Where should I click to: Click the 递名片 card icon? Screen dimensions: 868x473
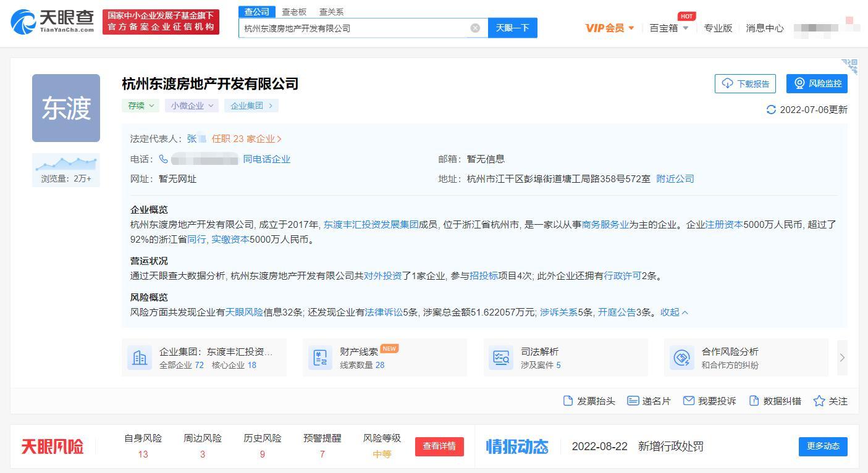pos(633,401)
